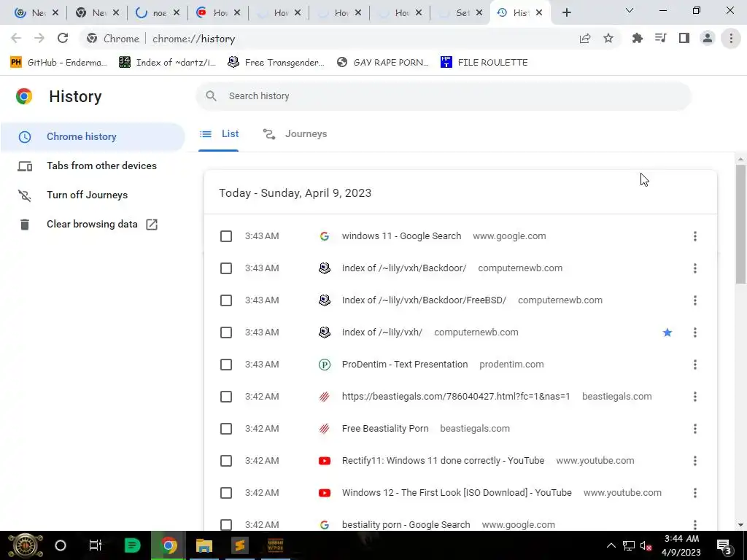Image resolution: width=747 pixels, height=560 pixels.
Task: Switch to the List tab
Action: [219, 134]
